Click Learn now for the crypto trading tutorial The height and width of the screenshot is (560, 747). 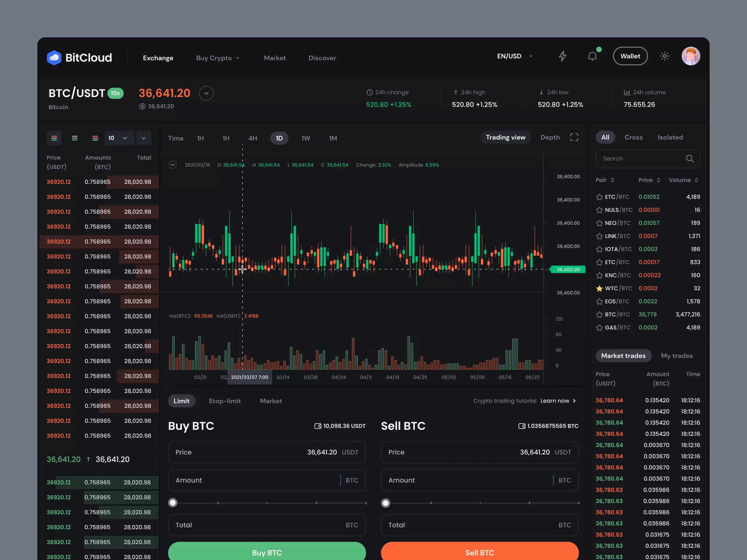pyautogui.click(x=556, y=401)
